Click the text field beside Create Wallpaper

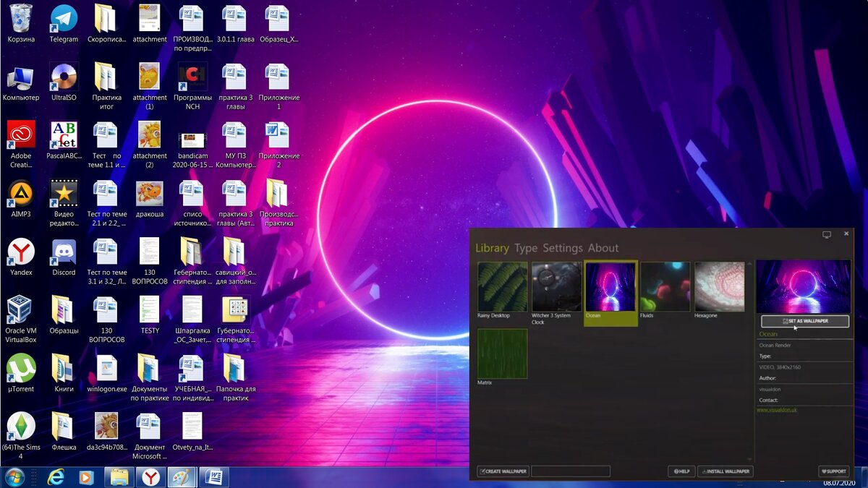[571, 471]
